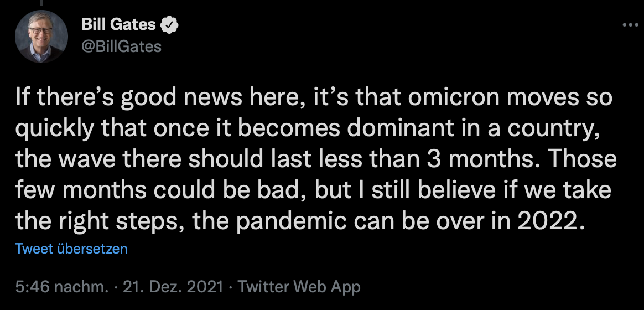Open the Twitter Web App source link
The image size is (644, 310).
click(x=298, y=287)
